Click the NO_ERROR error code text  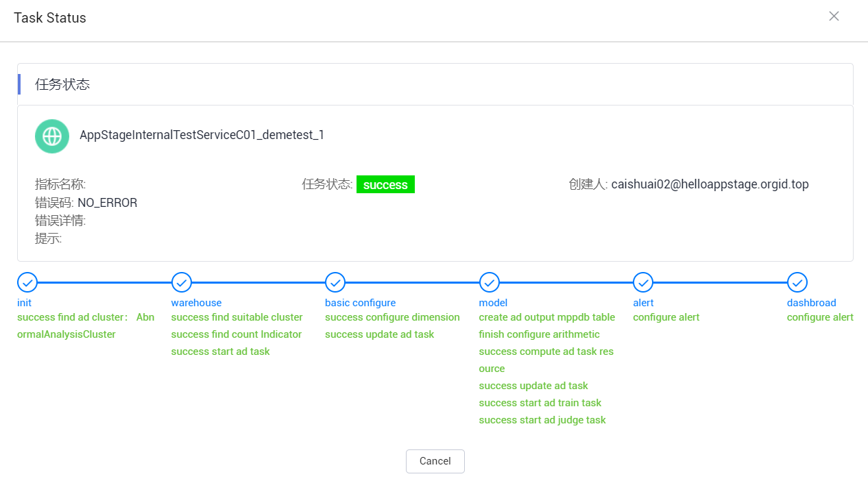107,203
